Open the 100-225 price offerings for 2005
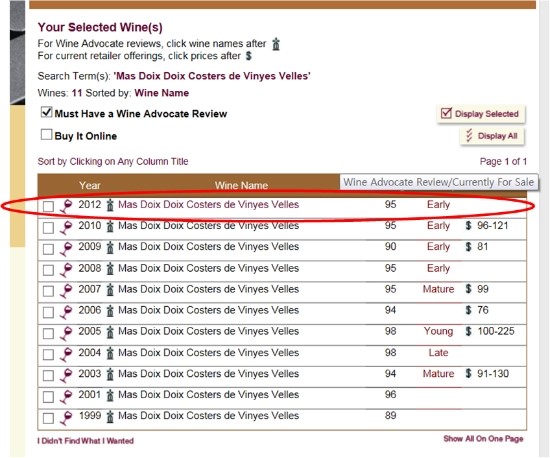 tap(496, 331)
